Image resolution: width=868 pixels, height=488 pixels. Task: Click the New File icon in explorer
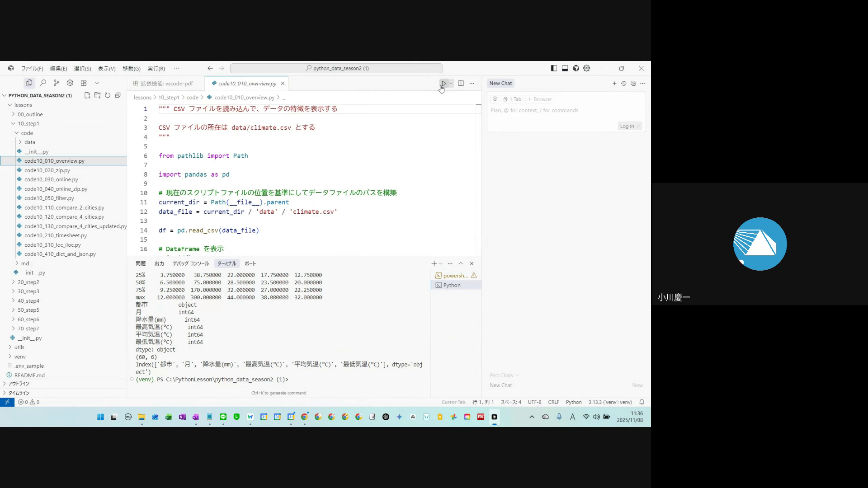[x=87, y=95]
